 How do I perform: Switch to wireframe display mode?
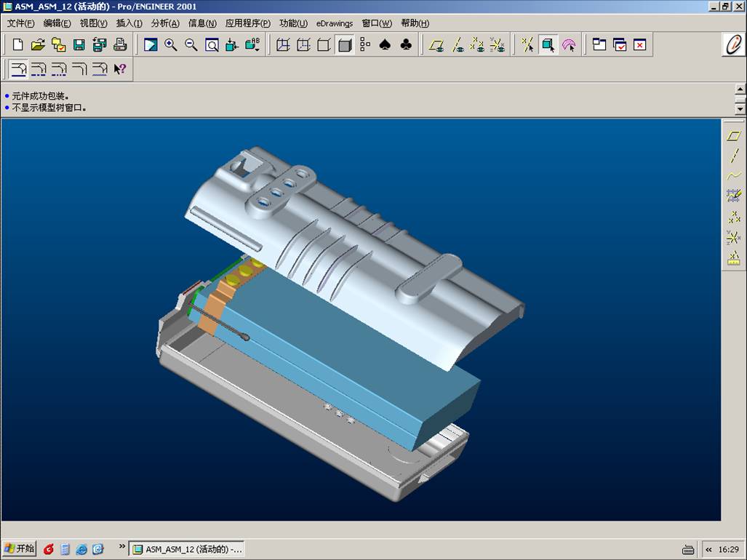(283, 45)
